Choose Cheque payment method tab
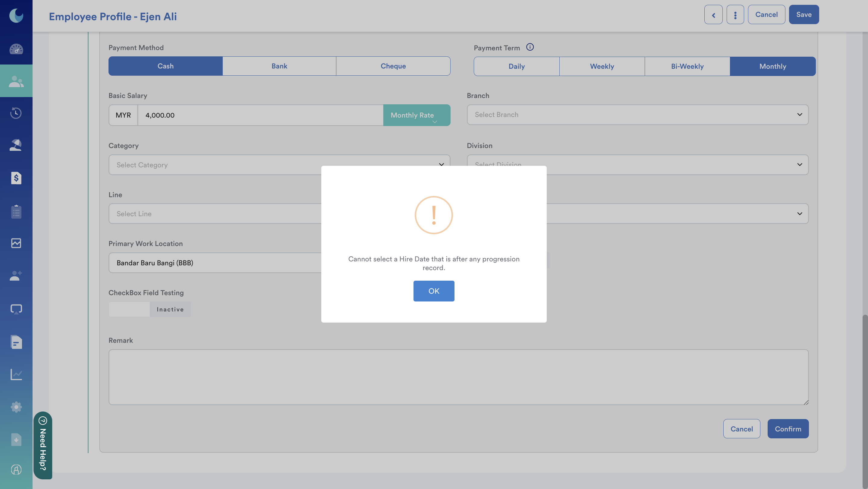This screenshot has width=868, height=489. [x=393, y=66]
